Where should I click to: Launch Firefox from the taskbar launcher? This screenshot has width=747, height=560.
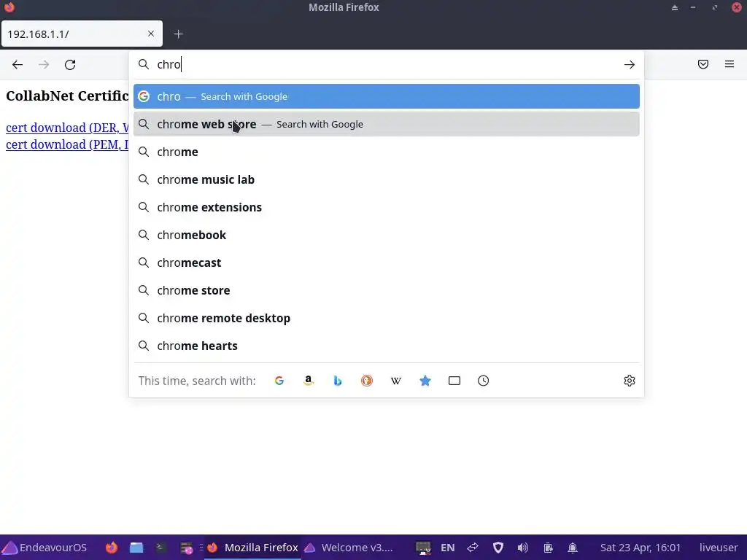(112, 548)
